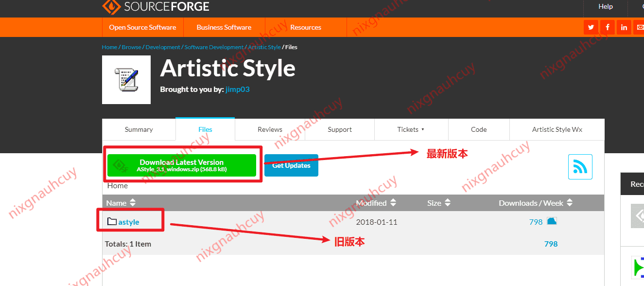Sort by Downloads / Week arrows
Image resolution: width=644 pixels, height=286 pixels.
[570, 203]
